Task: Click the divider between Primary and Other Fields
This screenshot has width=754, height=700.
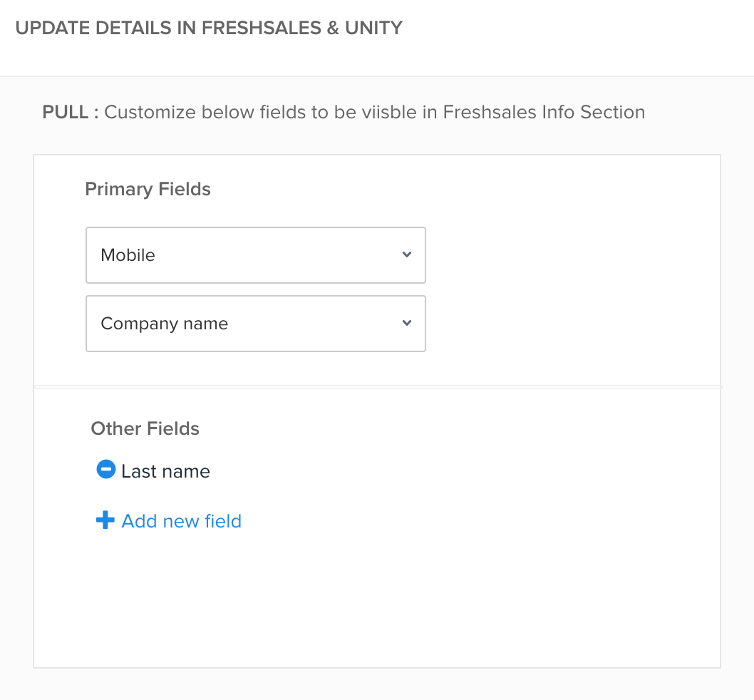Action: tap(377, 387)
